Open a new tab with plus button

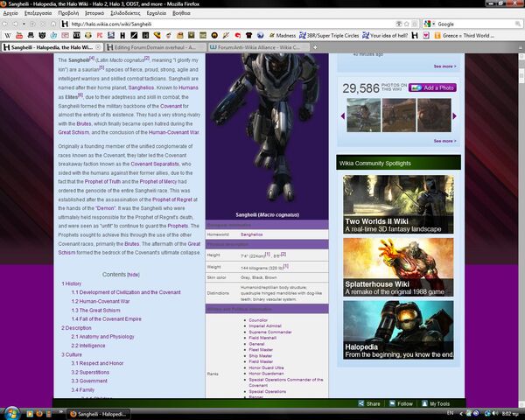[315, 47]
